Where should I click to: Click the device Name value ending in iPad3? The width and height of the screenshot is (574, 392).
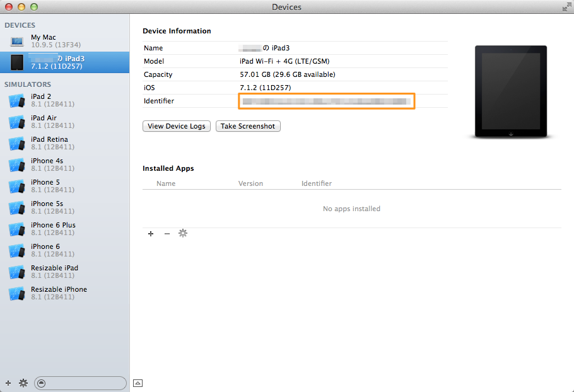coord(264,48)
